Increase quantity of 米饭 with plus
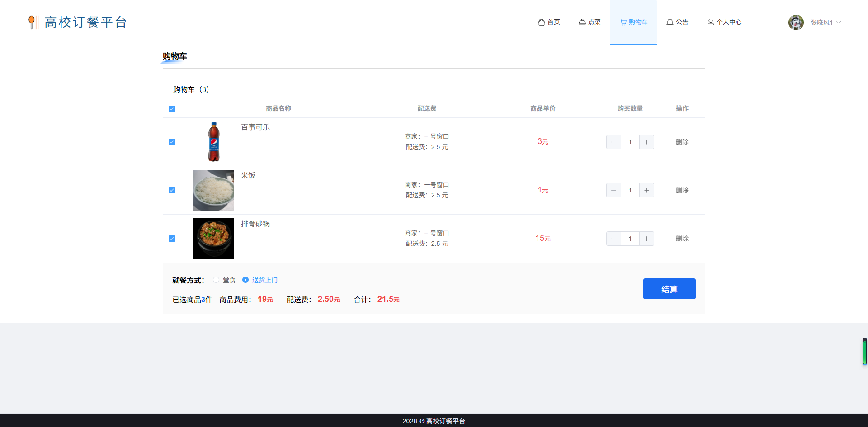This screenshot has width=868, height=427. tap(647, 190)
